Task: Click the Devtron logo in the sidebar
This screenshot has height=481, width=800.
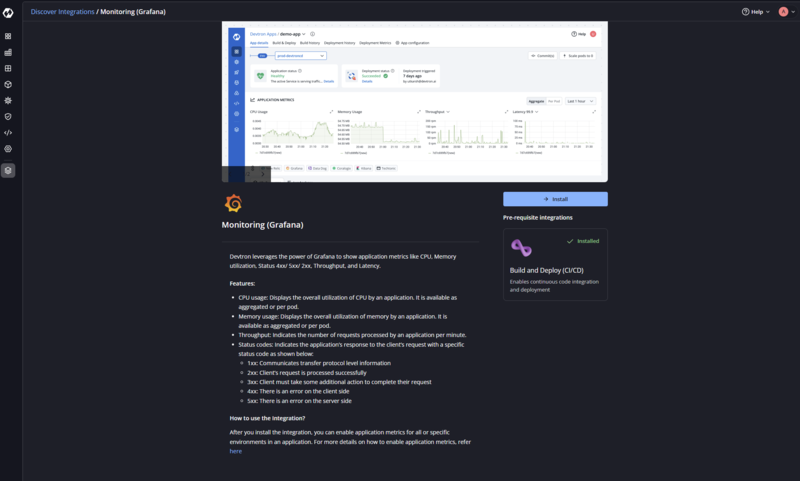Action: point(8,13)
